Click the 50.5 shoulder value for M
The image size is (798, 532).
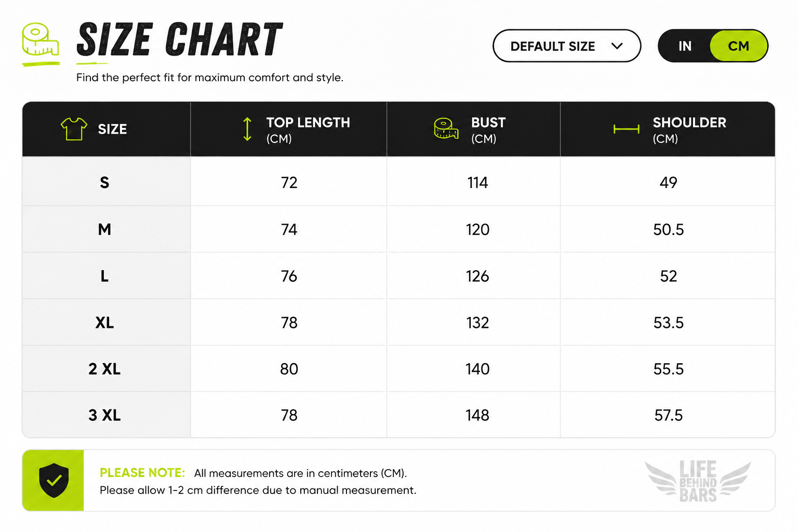click(669, 230)
